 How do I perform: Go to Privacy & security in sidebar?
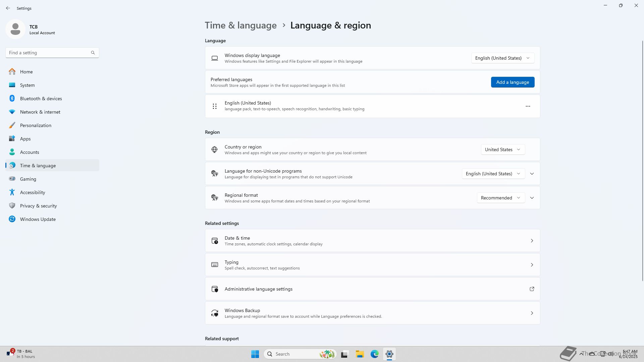(38, 206)
